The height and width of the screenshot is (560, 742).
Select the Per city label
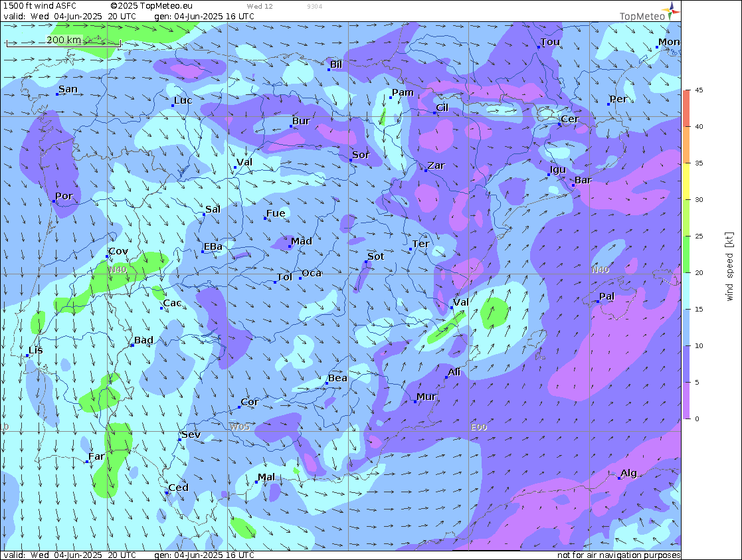click(x=618, y=99)
